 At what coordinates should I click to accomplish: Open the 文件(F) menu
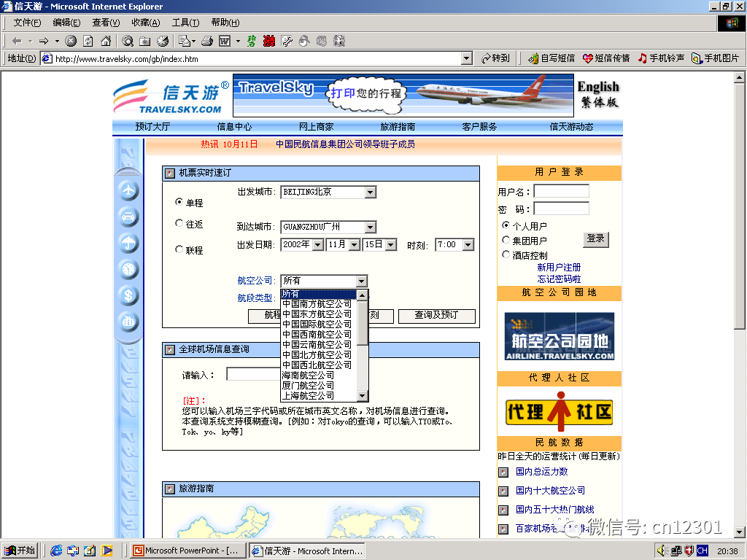coord(27,23)
